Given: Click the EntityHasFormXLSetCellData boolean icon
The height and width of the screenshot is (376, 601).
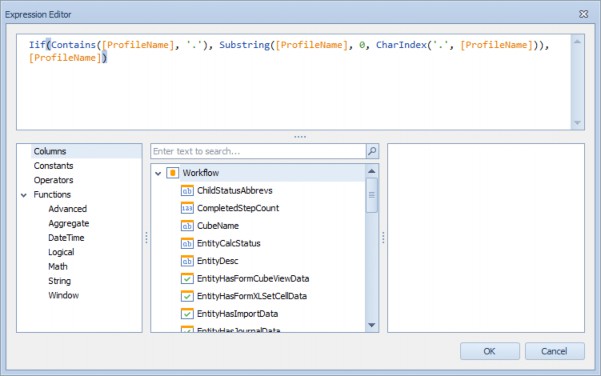Looking at the screenshot, I should point(187,296).
